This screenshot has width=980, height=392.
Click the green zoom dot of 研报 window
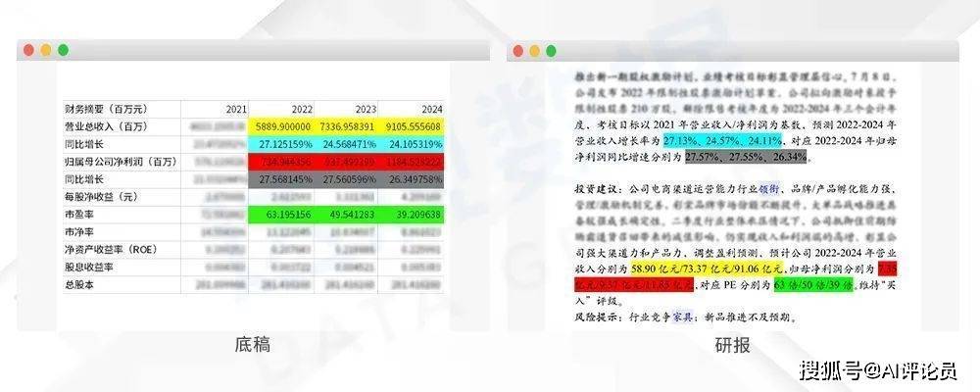(551, 51)
